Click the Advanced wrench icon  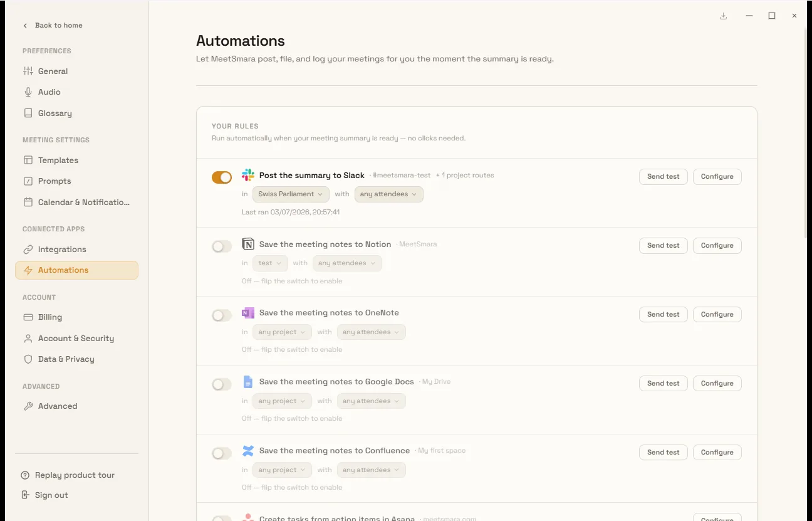coord(28,406)
